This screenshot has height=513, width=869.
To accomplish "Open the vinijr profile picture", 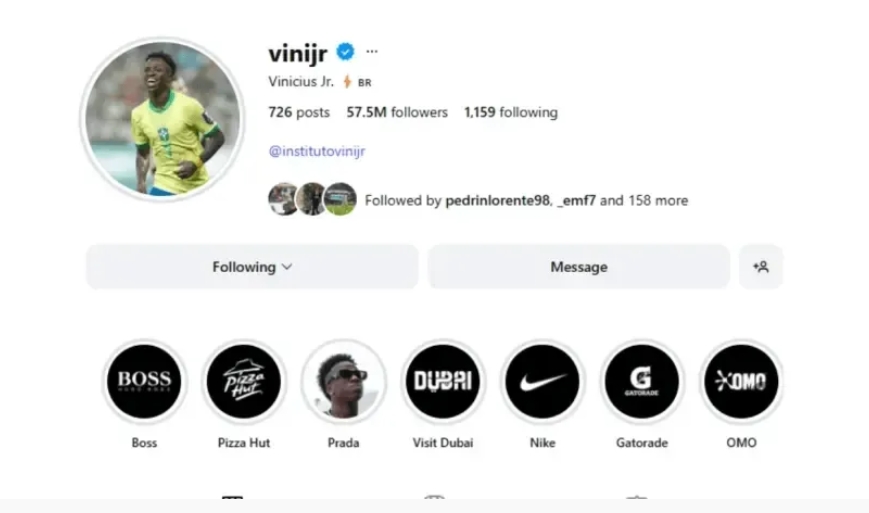I will (162, 119).
